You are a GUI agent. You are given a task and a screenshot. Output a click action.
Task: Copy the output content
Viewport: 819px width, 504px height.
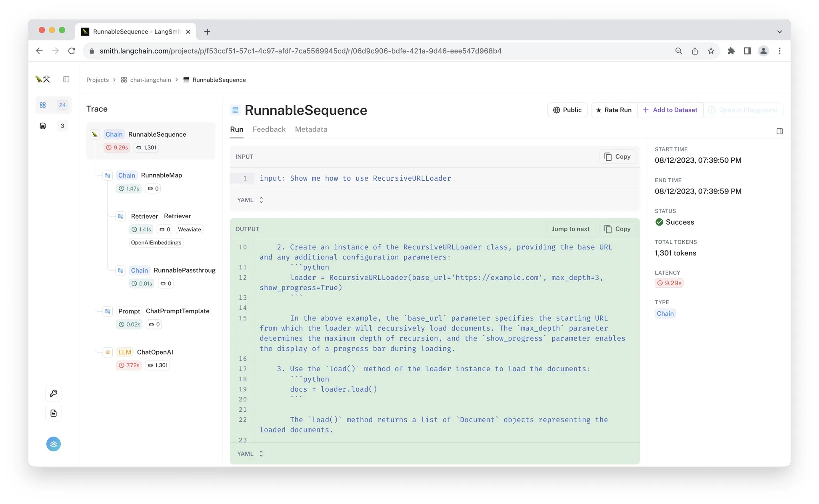click(617, 229)
